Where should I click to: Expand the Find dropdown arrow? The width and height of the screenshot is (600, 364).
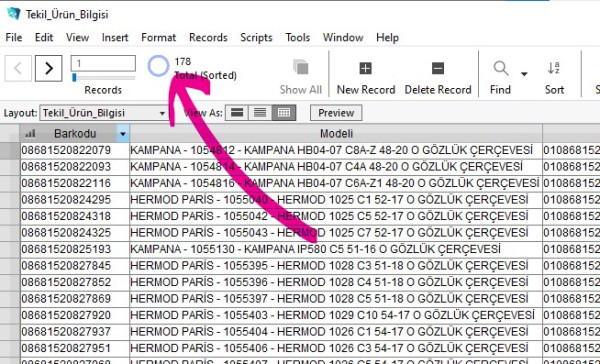click(x=524, y=74)
